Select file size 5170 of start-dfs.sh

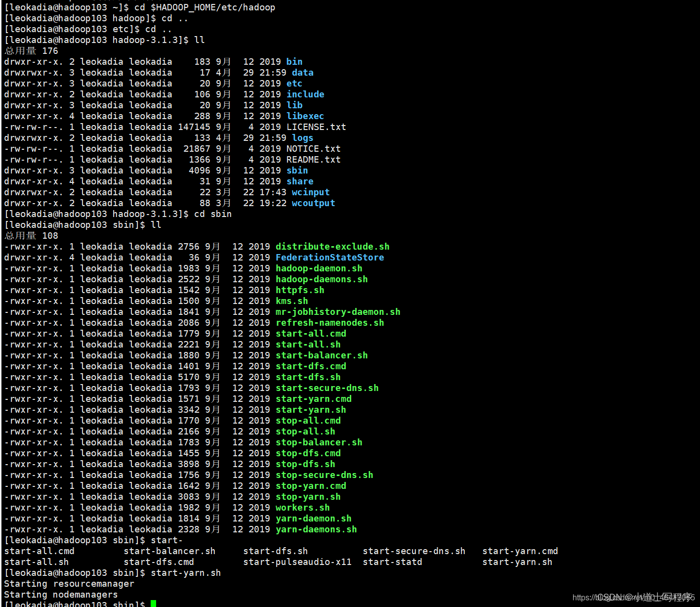189,377
